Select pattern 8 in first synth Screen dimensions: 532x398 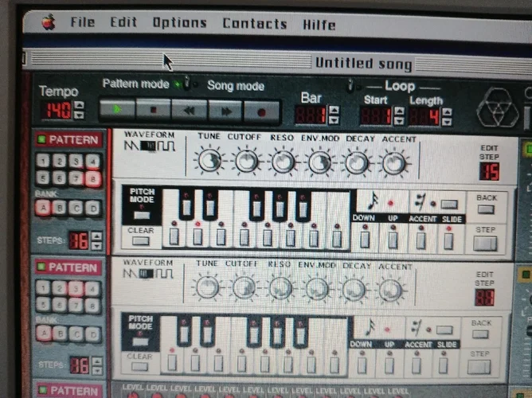pyautogui.click(x=93, y=178)
